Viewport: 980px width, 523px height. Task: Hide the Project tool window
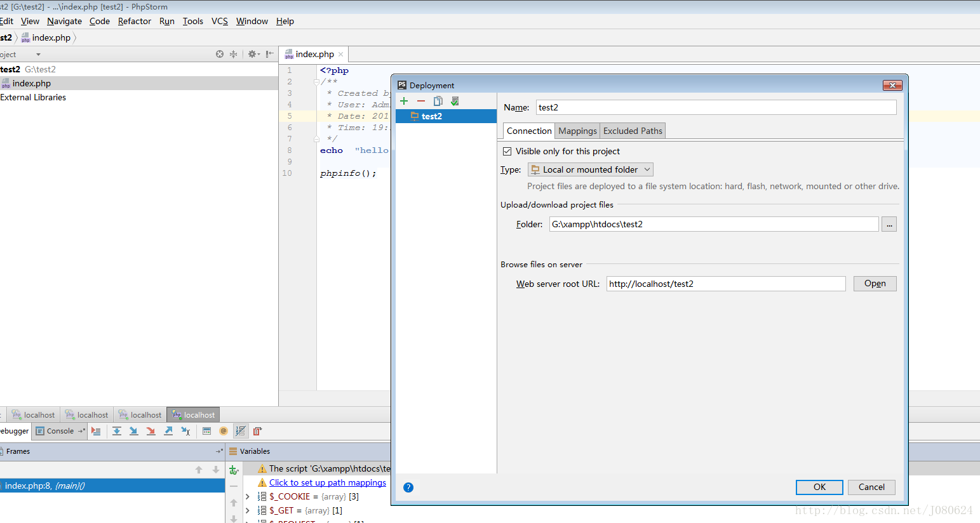click(270, 54)
